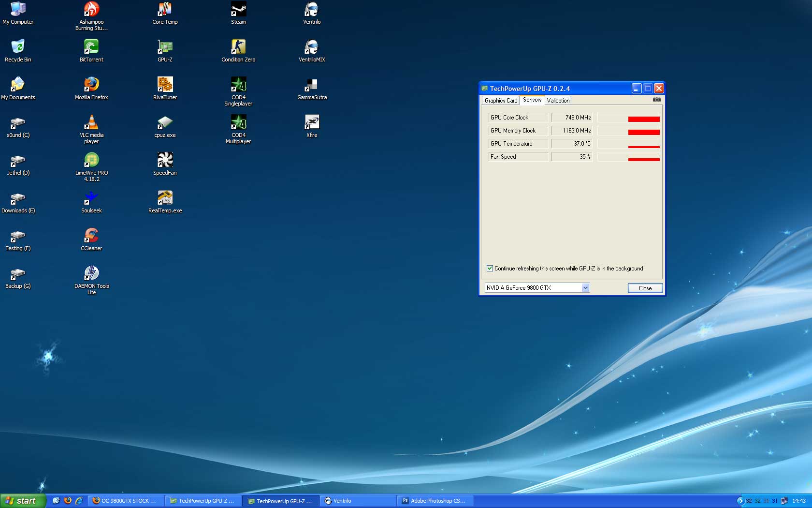
Task: Click the GPU Memory Clock sensor label
Action: [x=518, y=131]
